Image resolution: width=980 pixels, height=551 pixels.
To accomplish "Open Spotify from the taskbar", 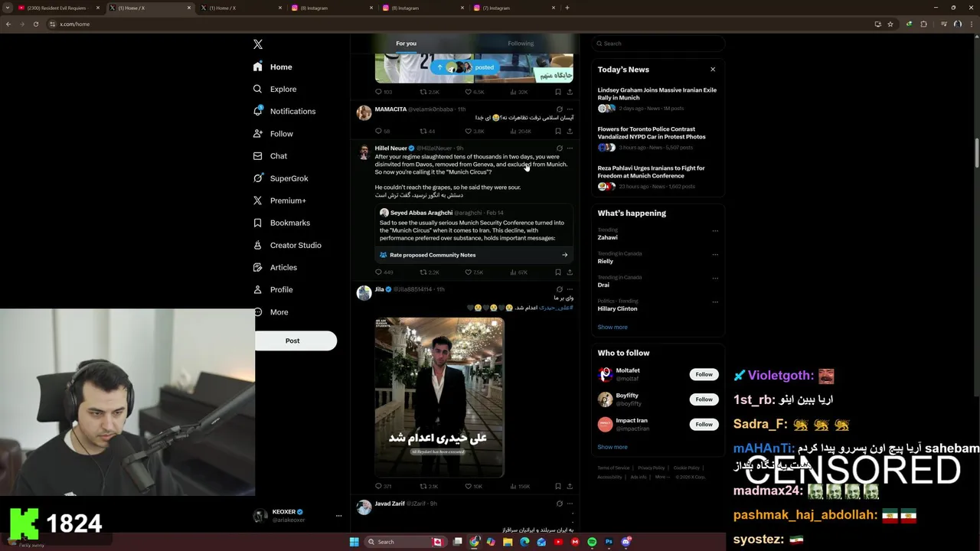I will coord(592,542).
